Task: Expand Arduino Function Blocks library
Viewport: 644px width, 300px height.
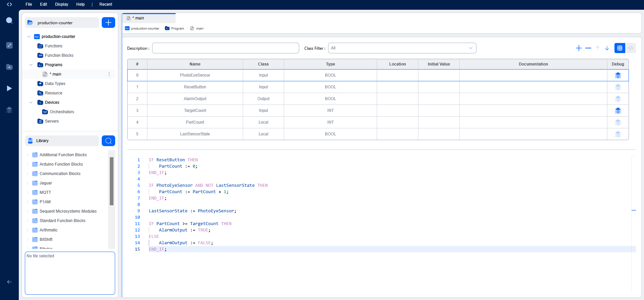Action: coord(28,164)
